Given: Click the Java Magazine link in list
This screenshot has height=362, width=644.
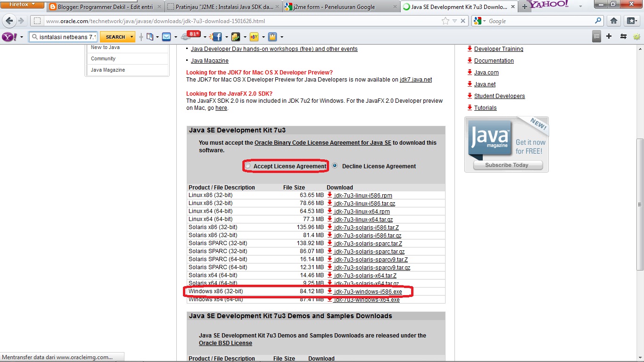Looking at the screenshot, I should pos(210,61).
